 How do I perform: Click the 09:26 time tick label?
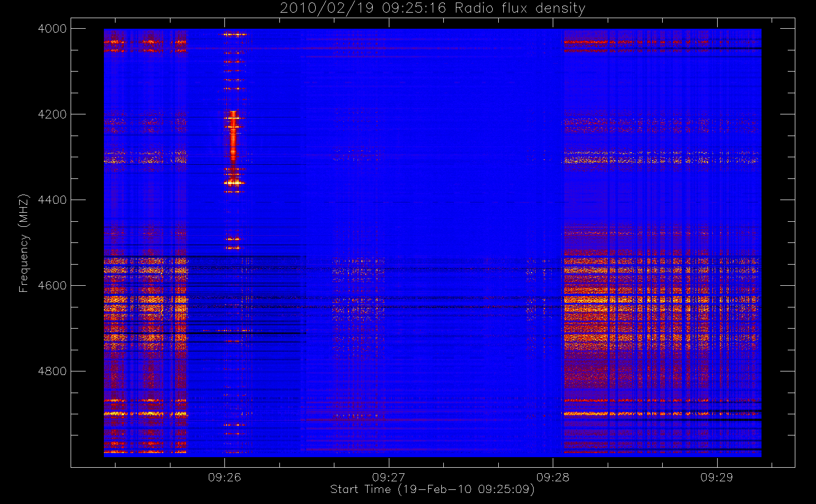coord(224,477)
